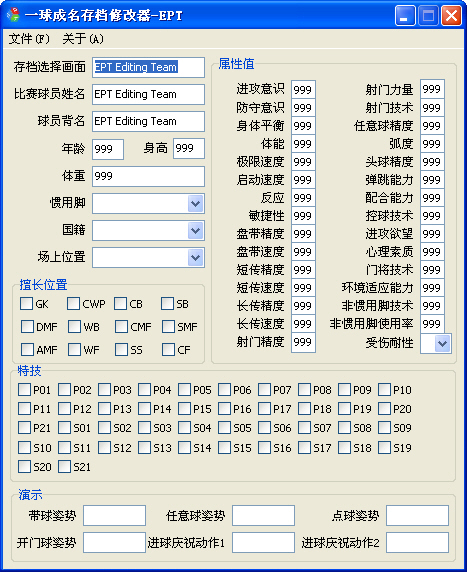Image resolution: width=467 pixels, height=572 pixels.
Task: Check the P07 skill checkbox
Action: point(264,390)
